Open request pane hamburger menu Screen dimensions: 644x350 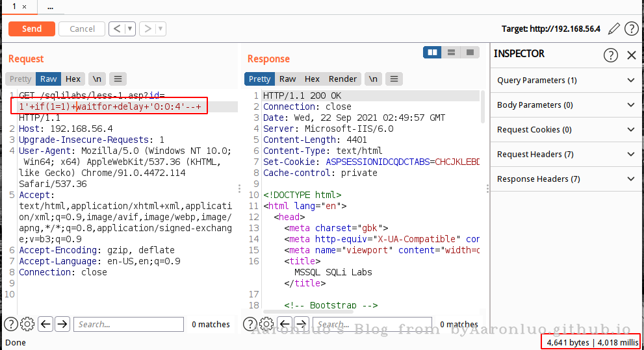[x=117, y=79]
